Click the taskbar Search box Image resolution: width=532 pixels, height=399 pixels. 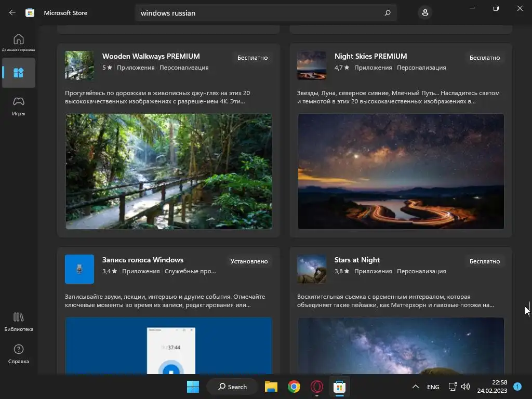pos(232,387)
